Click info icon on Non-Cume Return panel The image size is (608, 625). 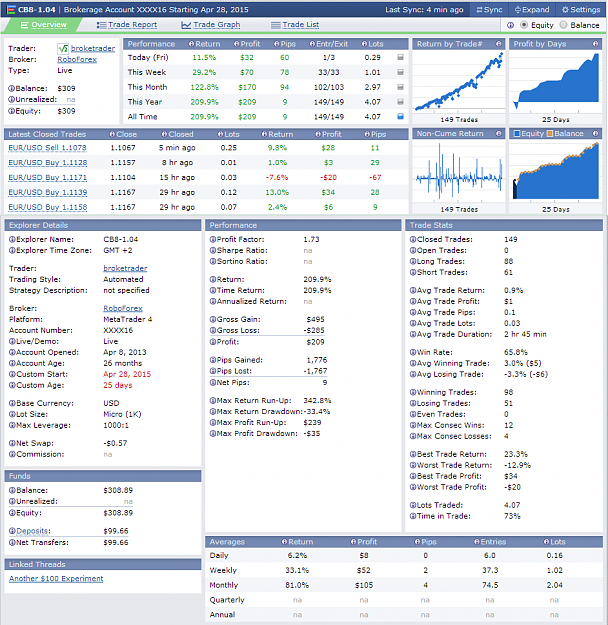(499, 134)
